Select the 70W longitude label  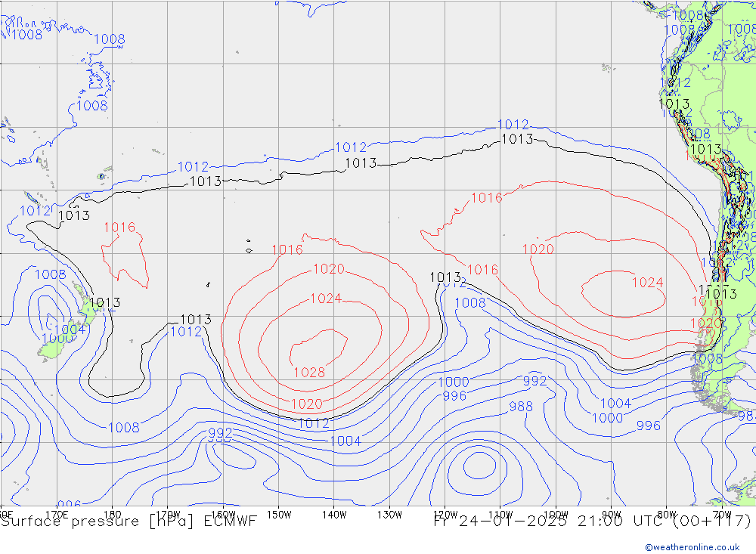click(x=722, y=515)
